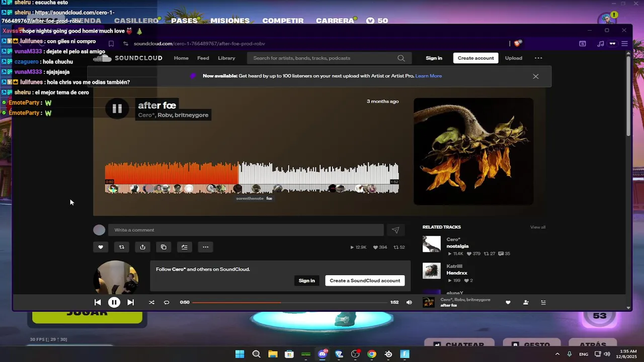Open the MISIONES tab in the game
The height and width of the screenshot is (362, 644).
(230, 21)
